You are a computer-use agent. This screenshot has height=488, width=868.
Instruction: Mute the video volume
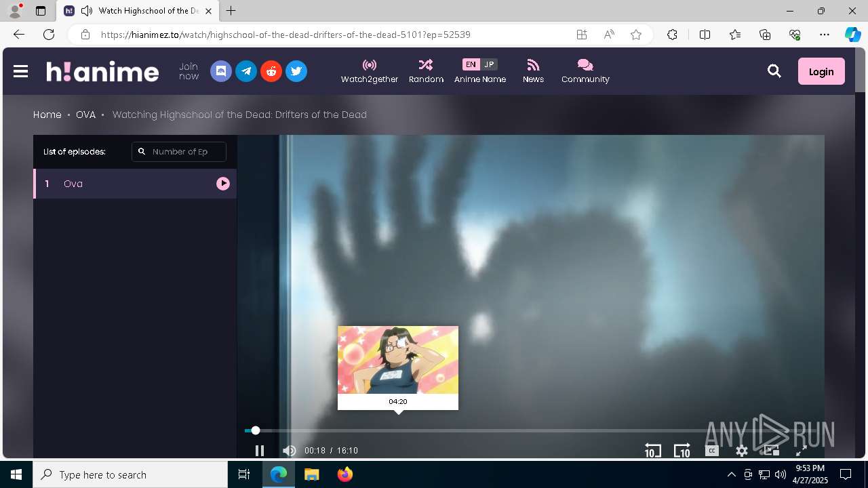point(289,451)
